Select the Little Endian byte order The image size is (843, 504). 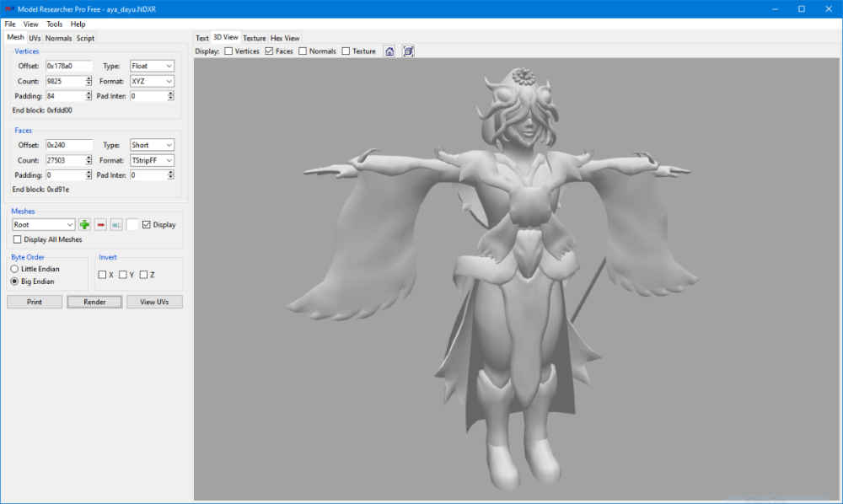(x=14, y=269)
